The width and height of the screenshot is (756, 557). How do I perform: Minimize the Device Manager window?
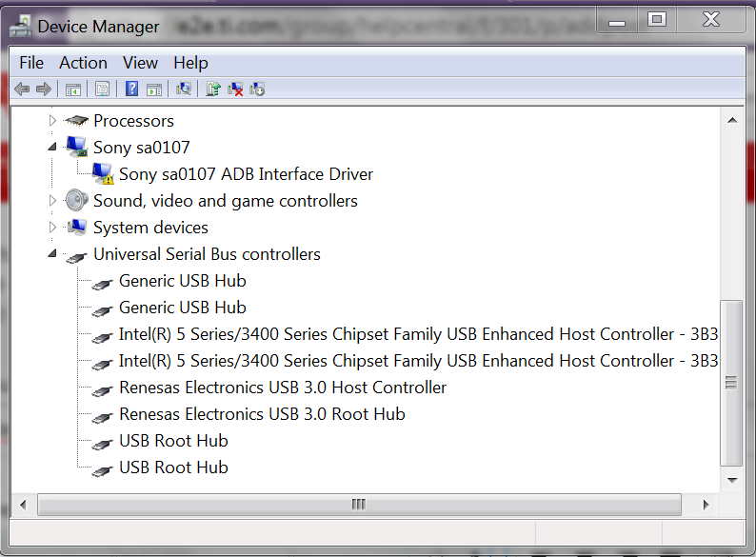(x=617, y=21)
